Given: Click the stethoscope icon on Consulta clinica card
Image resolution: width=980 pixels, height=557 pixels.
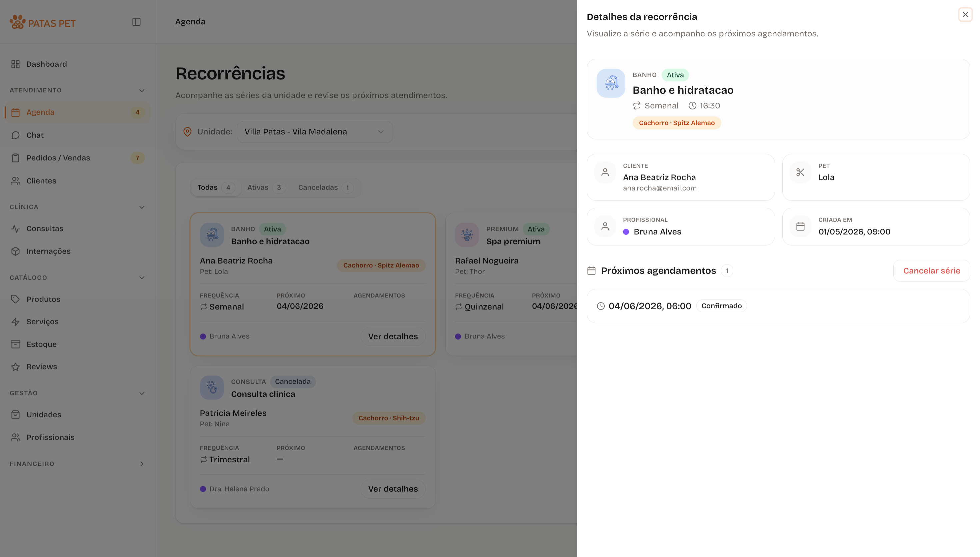Looking at the screenshot, I should pos(212,387).
